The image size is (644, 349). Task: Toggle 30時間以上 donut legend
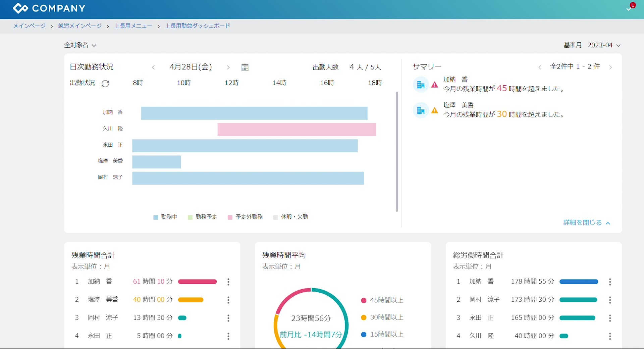[382, 317]
